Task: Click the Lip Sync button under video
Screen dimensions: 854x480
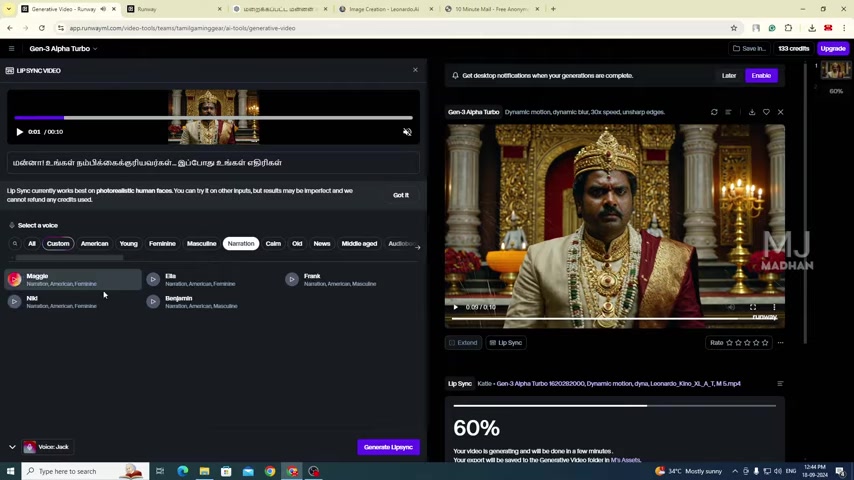Action: click(x=506, y=343)
